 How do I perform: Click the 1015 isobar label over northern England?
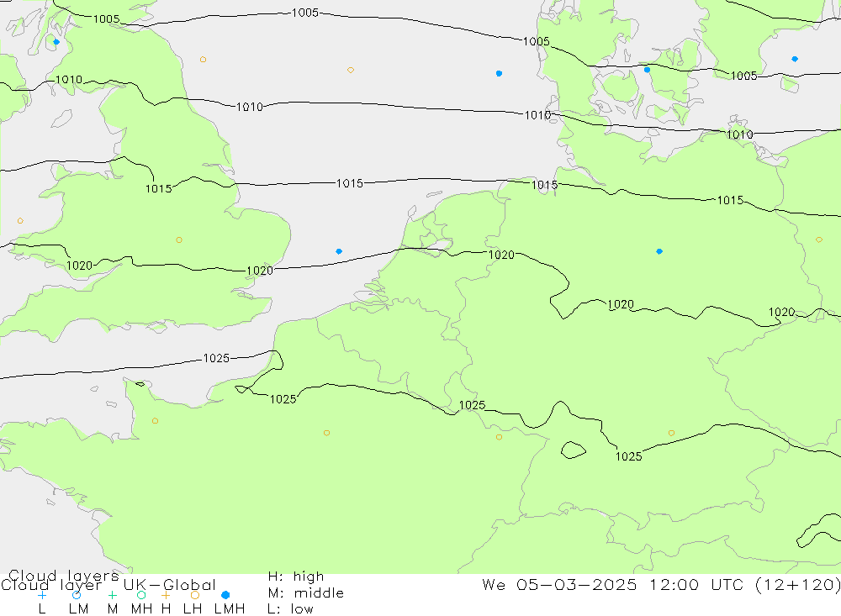coord(159,189)
